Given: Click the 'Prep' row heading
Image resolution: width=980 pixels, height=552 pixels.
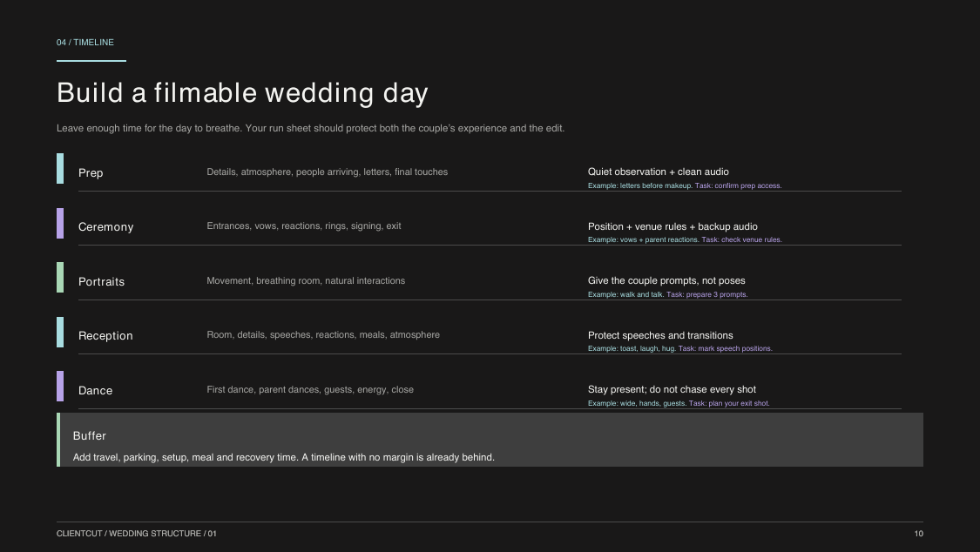Looking at the screenshot, I should [x=91, y=173].
